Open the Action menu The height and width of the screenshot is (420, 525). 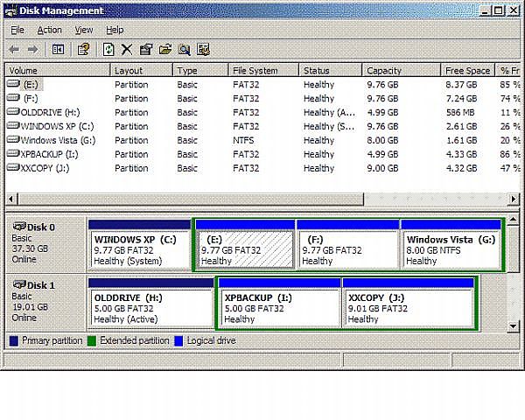[x=49, y=30]
